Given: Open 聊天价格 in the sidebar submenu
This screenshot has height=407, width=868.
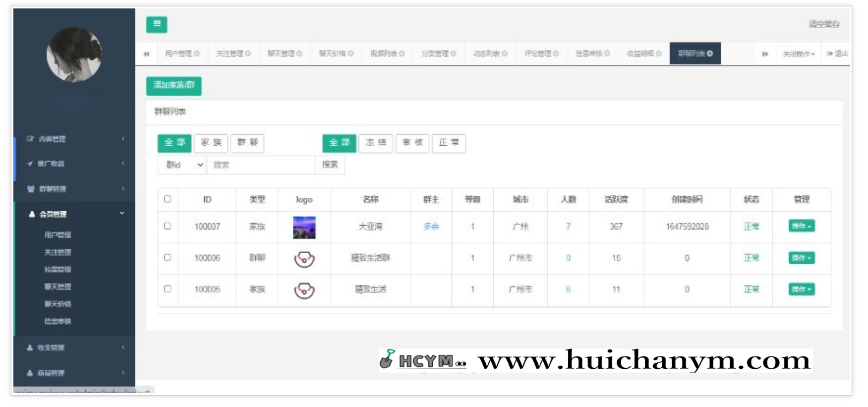Looking at the screenshot, I should (58, 304).
